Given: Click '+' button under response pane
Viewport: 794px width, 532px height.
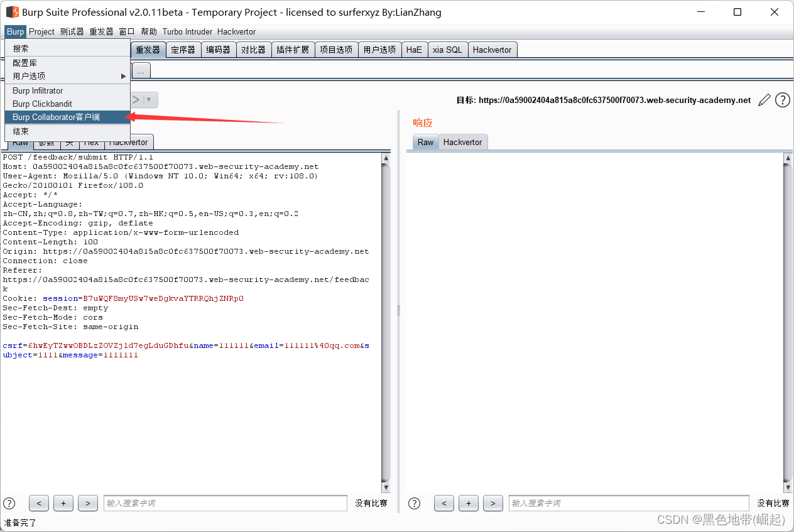Looking at the screenshot, I should coord(469,503).
